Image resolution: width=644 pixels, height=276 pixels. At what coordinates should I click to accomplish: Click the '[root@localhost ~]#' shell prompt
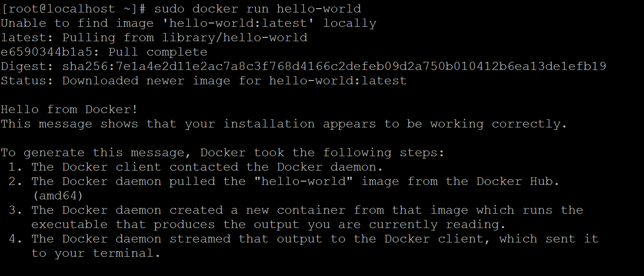point(73,9)
